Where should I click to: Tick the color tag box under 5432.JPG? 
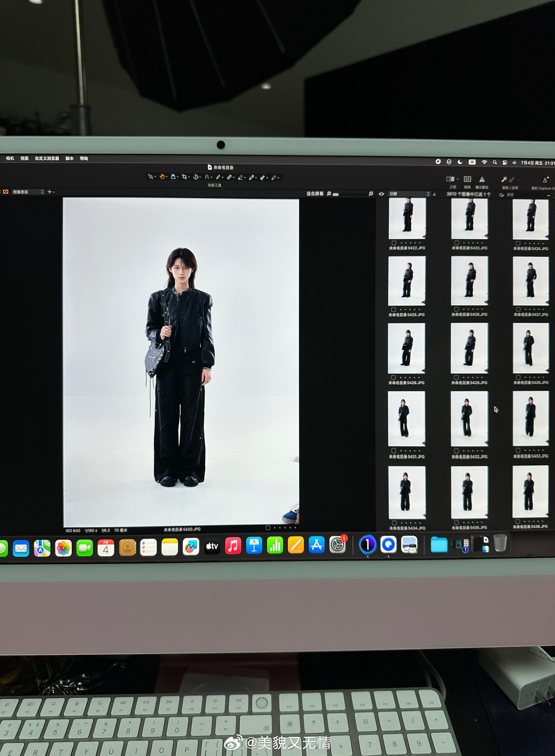[456, 451]
